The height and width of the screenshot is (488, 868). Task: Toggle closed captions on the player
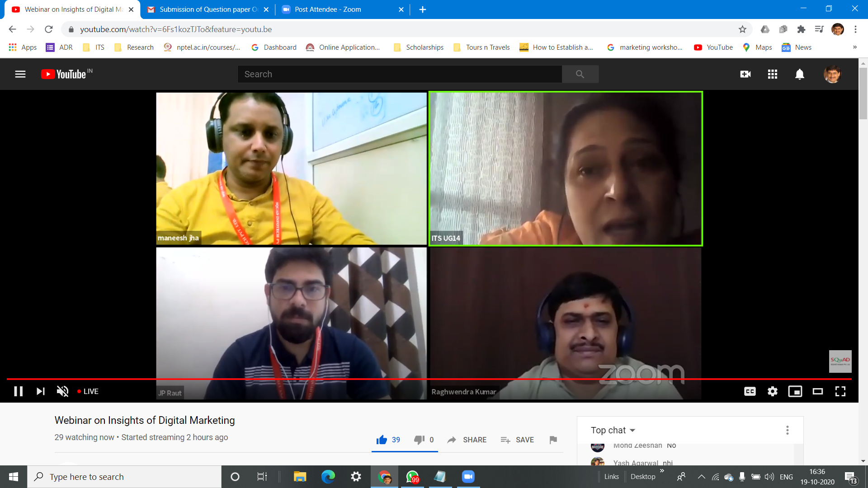pos(750,391)
